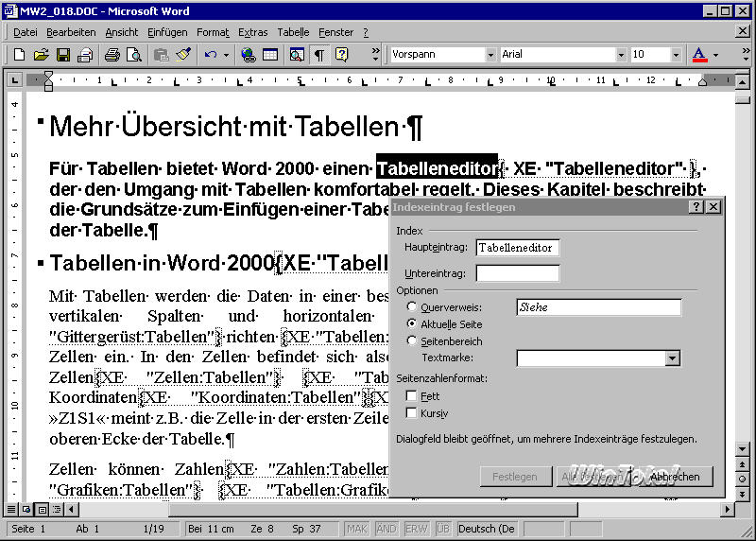Select the Seitenbereich radio button
756x541 pixels.
click(x=411, y=340)
